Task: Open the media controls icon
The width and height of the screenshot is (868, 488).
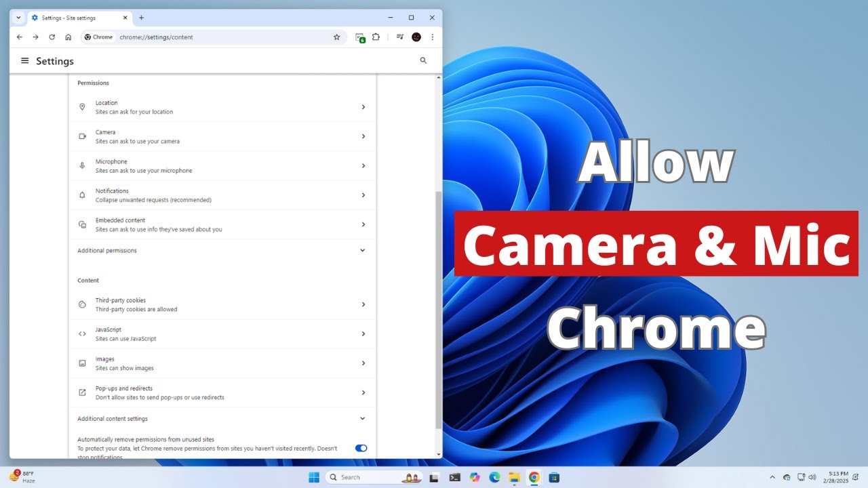Action: [x=400, y=37]
